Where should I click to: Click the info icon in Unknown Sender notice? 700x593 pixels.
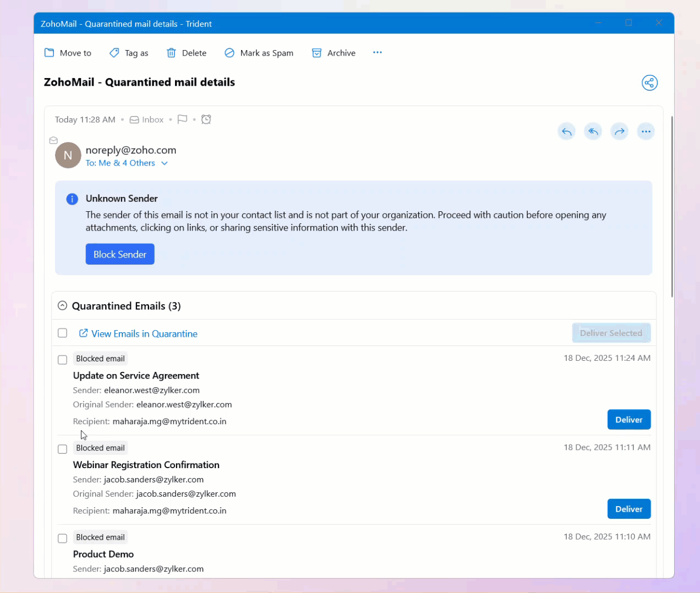click(72, 199)
